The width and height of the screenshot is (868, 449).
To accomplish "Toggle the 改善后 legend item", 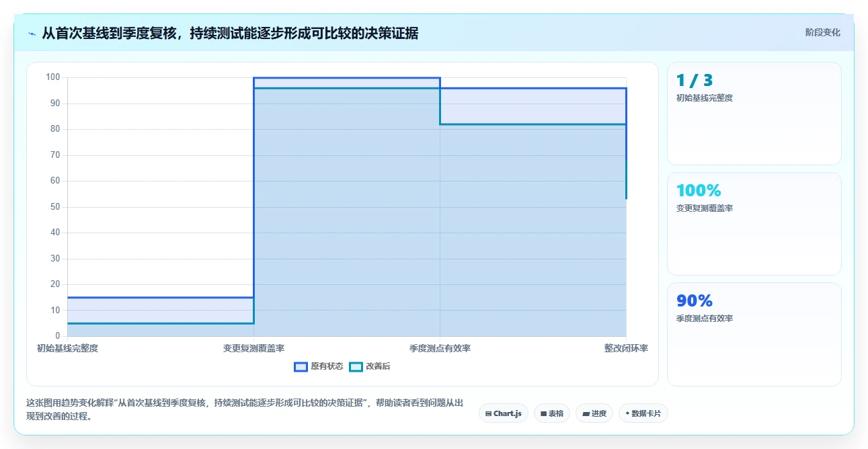I will point(370,366).
